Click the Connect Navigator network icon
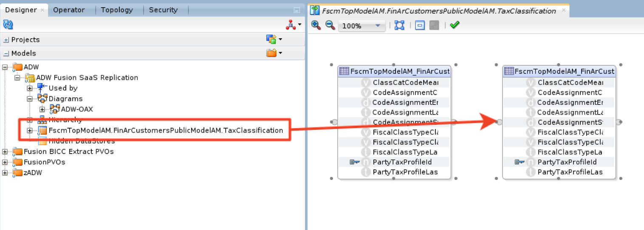 [291, 25]
